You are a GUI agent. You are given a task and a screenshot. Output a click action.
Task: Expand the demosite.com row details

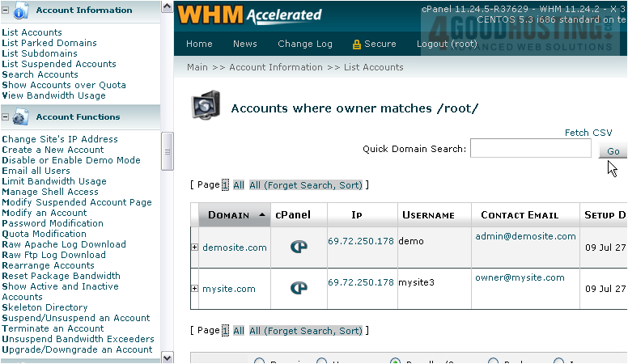point(194,248)
